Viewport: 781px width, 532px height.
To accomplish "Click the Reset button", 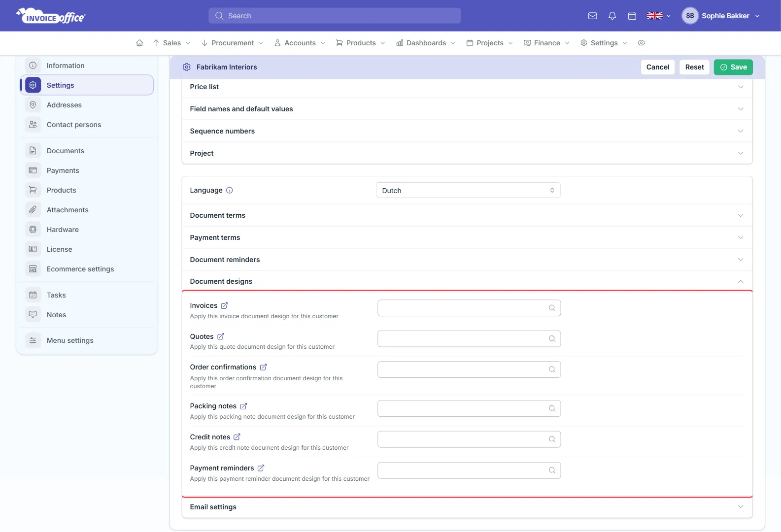I will tap(694, 67).
